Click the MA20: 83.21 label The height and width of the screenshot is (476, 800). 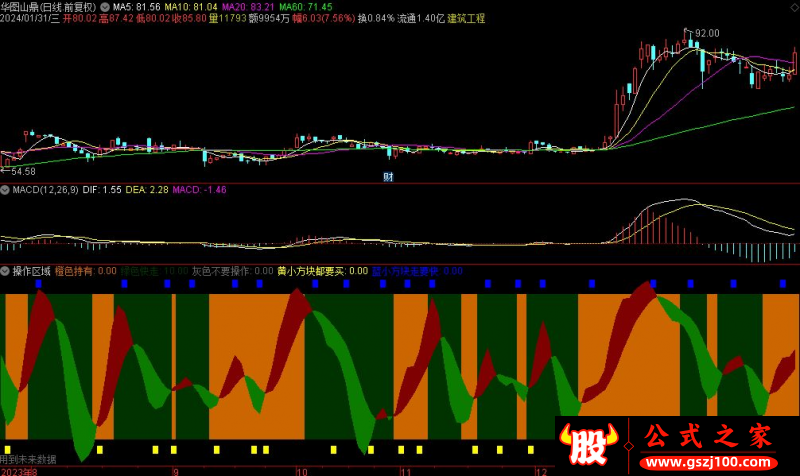pyautogui.click(x=247, y=7)
